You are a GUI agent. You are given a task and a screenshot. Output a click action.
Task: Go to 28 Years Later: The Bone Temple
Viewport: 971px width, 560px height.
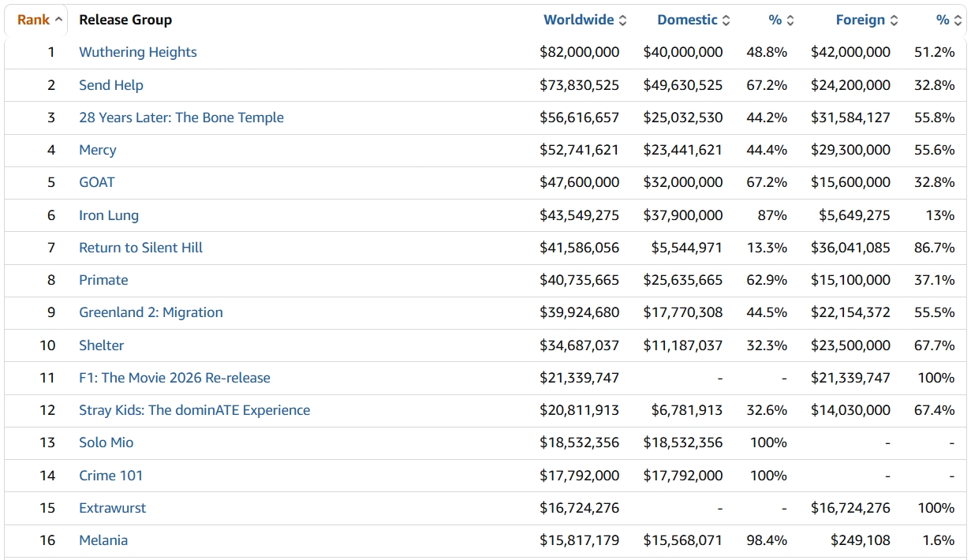pyautogui.click(x=181, y=118)
